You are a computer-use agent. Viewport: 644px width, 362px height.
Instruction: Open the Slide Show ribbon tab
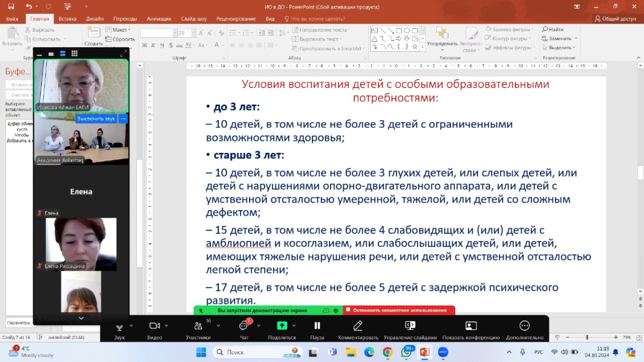[x=194, y=19]
